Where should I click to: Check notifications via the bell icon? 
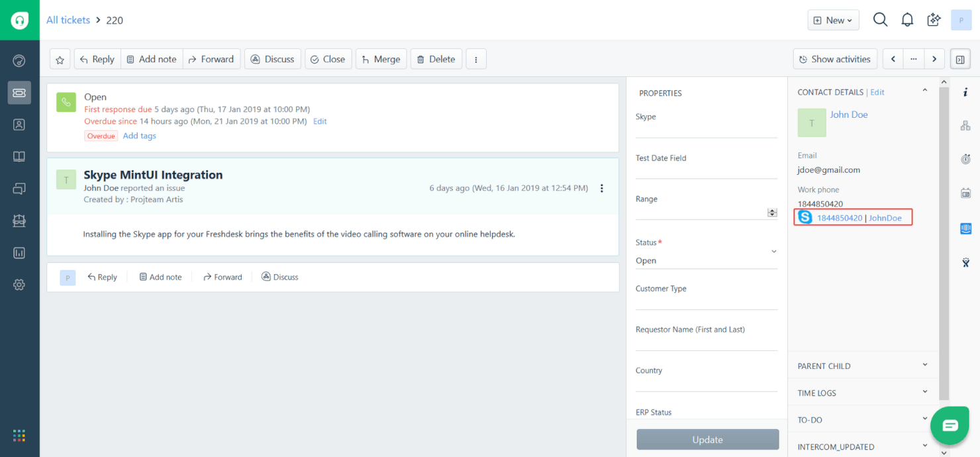[x=907, y=20]
